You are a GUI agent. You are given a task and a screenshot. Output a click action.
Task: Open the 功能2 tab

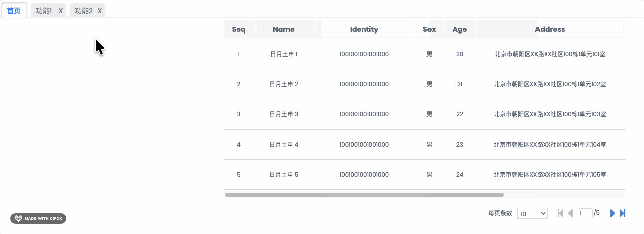pos(83,11)
